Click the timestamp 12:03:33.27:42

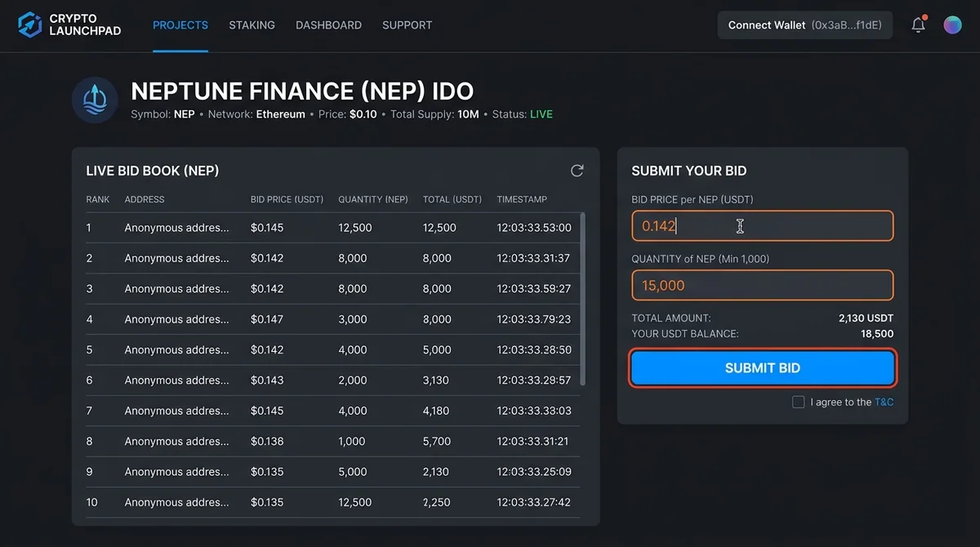[x=534, y=502]
